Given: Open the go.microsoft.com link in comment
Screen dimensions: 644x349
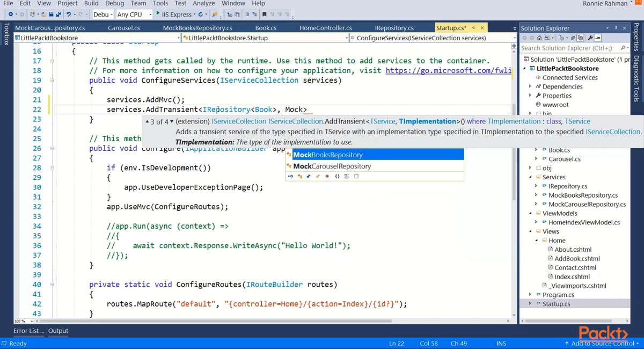Looking at the screenshot, I should pos(448,70).
